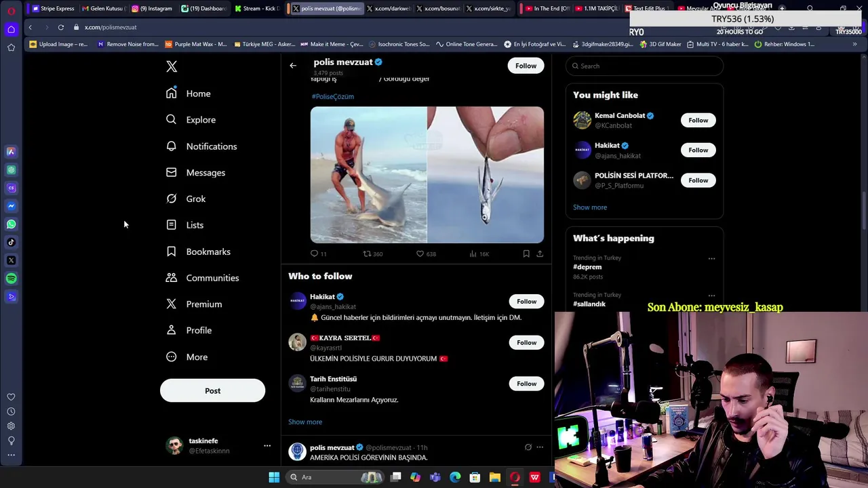Image resolution: width=868 pixels, height=488 pixels.
Task: Switch to the Gelen Kutusu Gmail tab
Action: (104, 8)
